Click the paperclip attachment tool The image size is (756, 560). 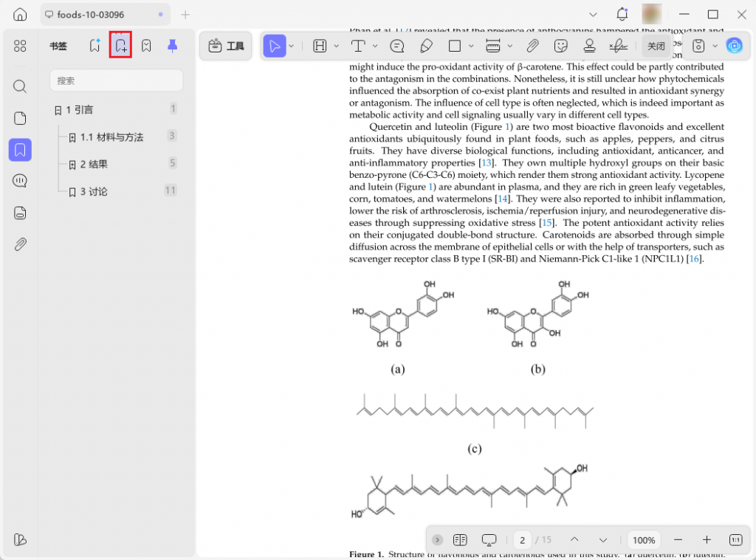(x=532, y=46)
